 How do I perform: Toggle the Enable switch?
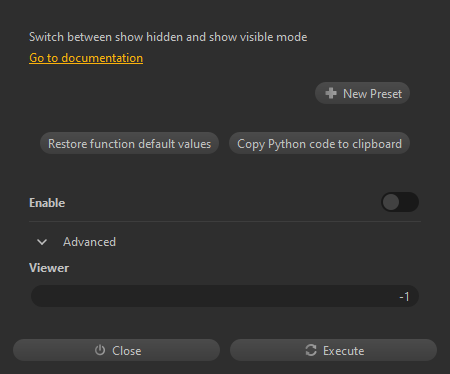[x=400, y=202]
